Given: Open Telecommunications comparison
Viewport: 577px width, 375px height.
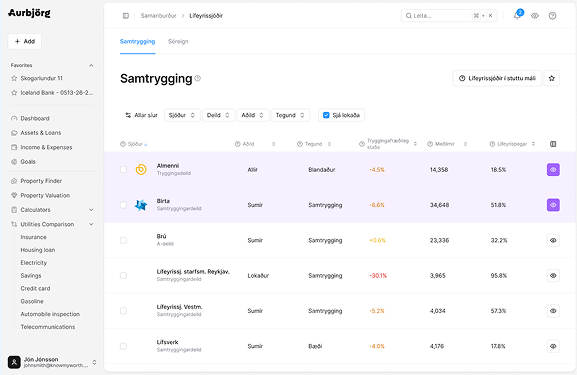Looking at the screenshot, I should point(48,327).
